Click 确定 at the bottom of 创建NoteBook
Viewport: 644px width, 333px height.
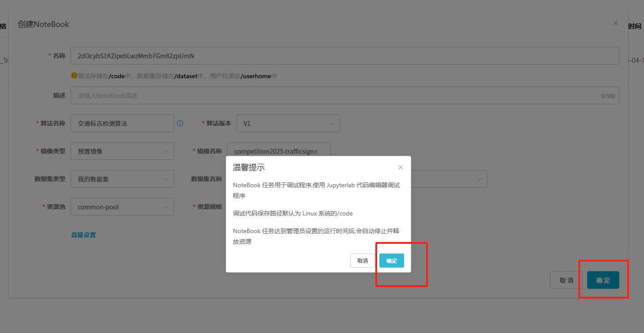tap(603, 280)
